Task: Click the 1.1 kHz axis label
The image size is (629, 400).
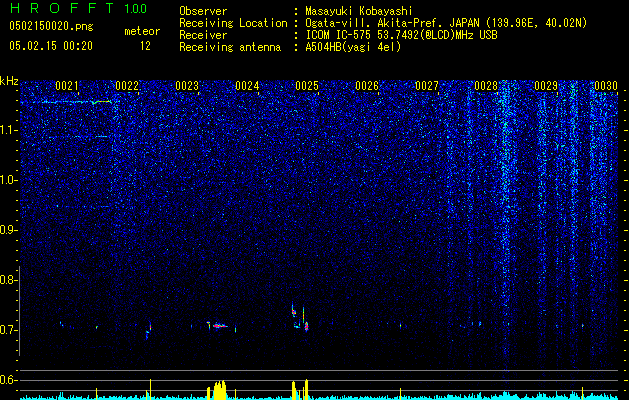Action: coord(8,130)
